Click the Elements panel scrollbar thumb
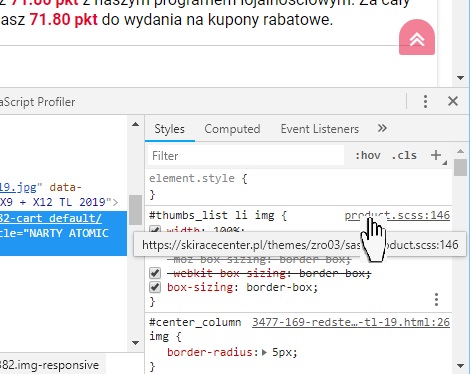 tap(135, 210)
